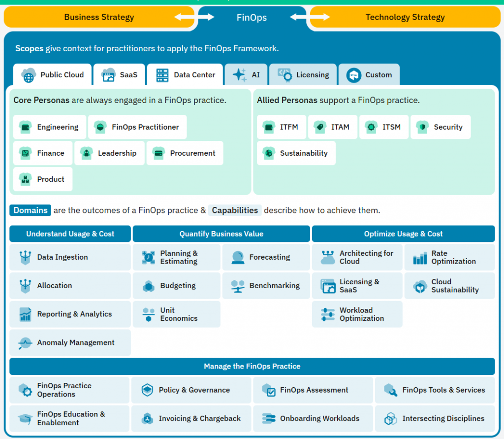Click the Data Ingestion trident icon

(25, 257)
